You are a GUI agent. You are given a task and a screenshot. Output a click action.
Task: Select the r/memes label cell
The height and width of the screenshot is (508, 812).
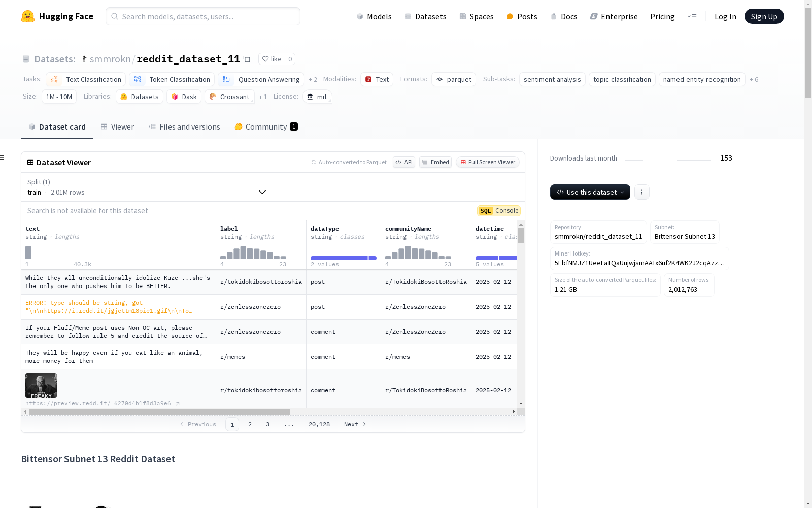pyautogui.click(x=261, y=357)
